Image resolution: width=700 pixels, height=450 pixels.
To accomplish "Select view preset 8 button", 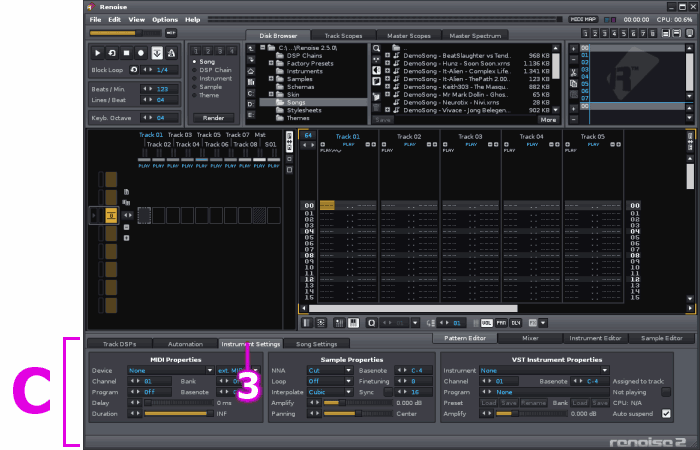I will click(653, 33).
